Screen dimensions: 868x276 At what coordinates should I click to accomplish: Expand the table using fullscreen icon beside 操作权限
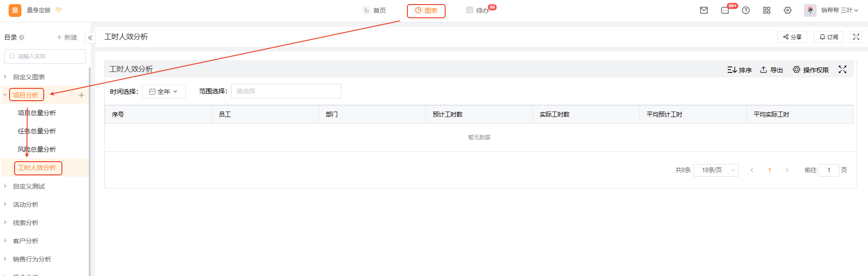point(843,69)
